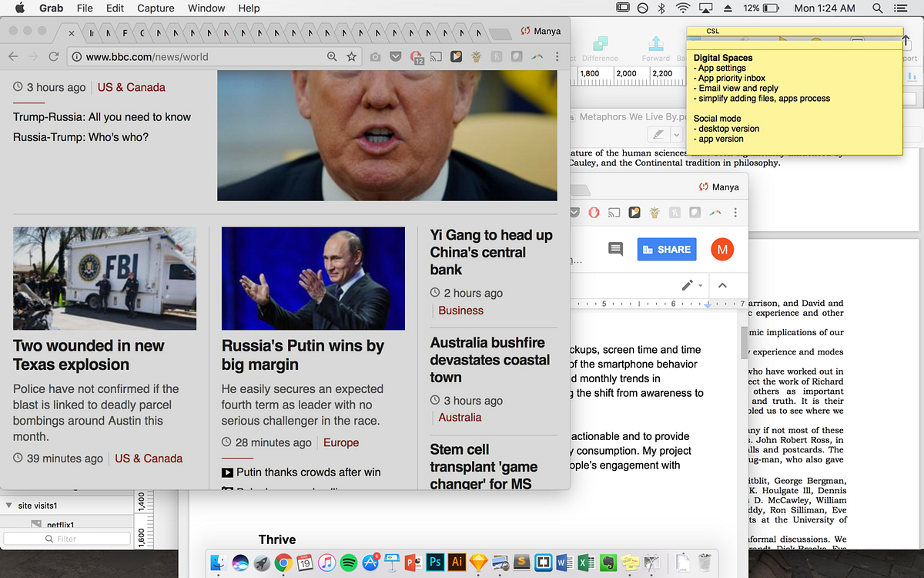Click the Wi-Fi status icon in menu bar
Screen dimensions: 924x578
tap(682, 8)
